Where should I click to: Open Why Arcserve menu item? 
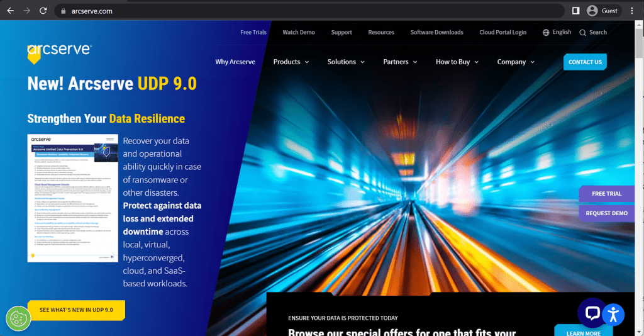coord(235,62)
